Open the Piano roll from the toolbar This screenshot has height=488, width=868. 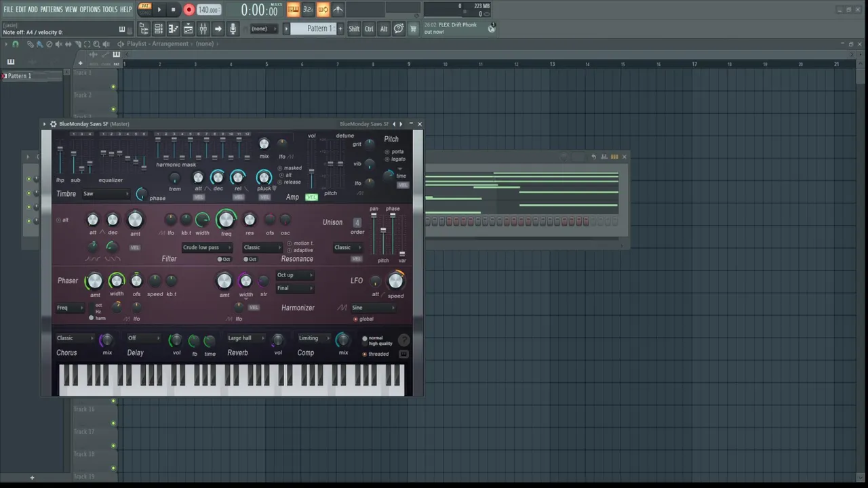[173, 28]
